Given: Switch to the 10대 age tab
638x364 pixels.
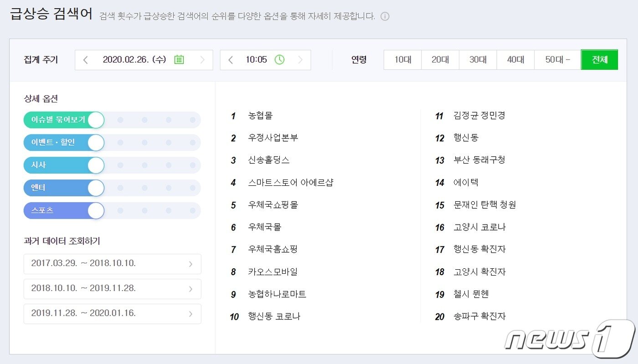Looking at the screenshot, I should (402, 59).
